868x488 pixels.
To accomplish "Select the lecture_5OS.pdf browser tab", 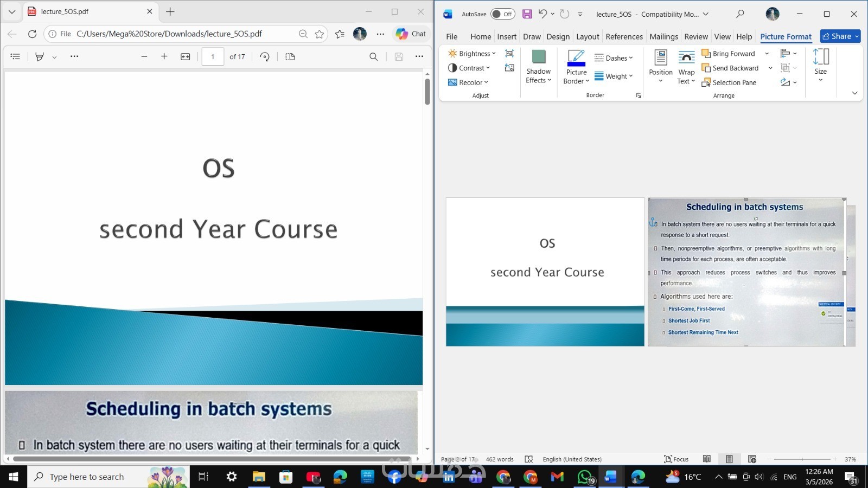I will tap(90, 11).
